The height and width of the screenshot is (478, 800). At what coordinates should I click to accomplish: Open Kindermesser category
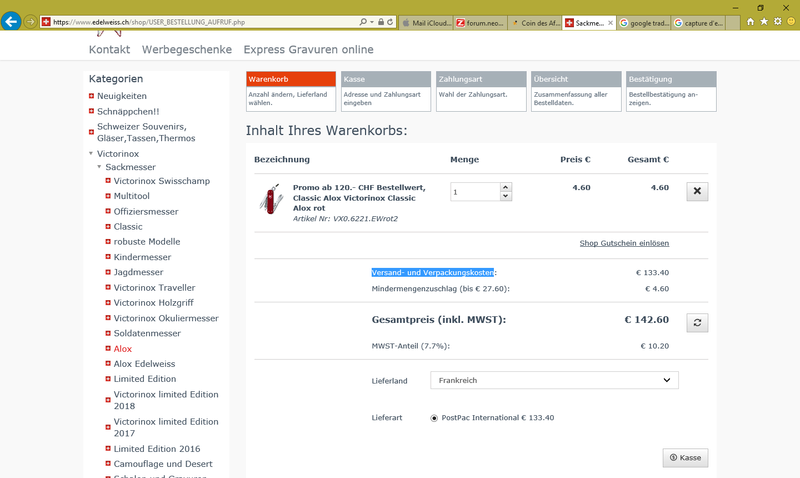tap(142, 257)
